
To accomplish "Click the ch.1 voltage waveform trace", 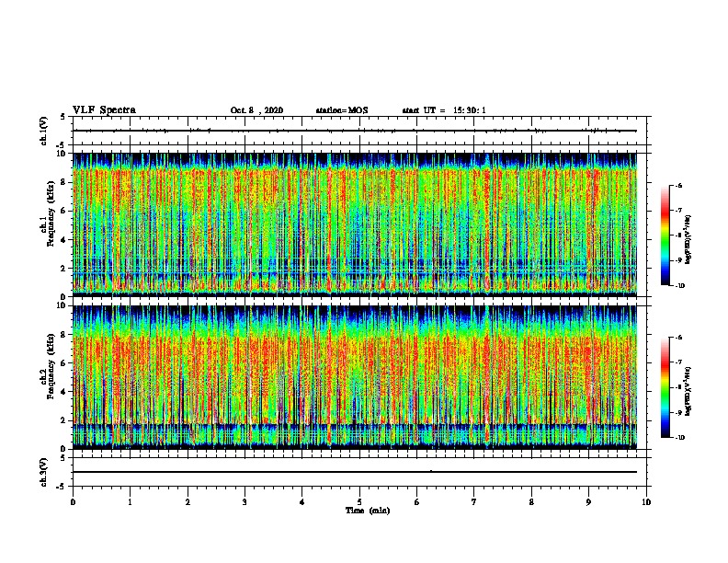I will pos(355,131).
